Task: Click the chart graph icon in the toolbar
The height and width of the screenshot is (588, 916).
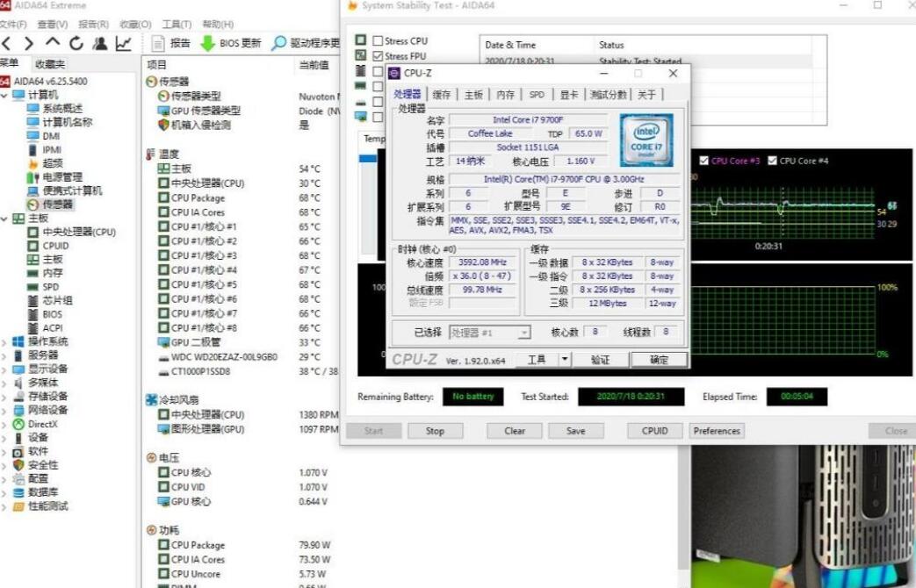Action: click(124, 44)
